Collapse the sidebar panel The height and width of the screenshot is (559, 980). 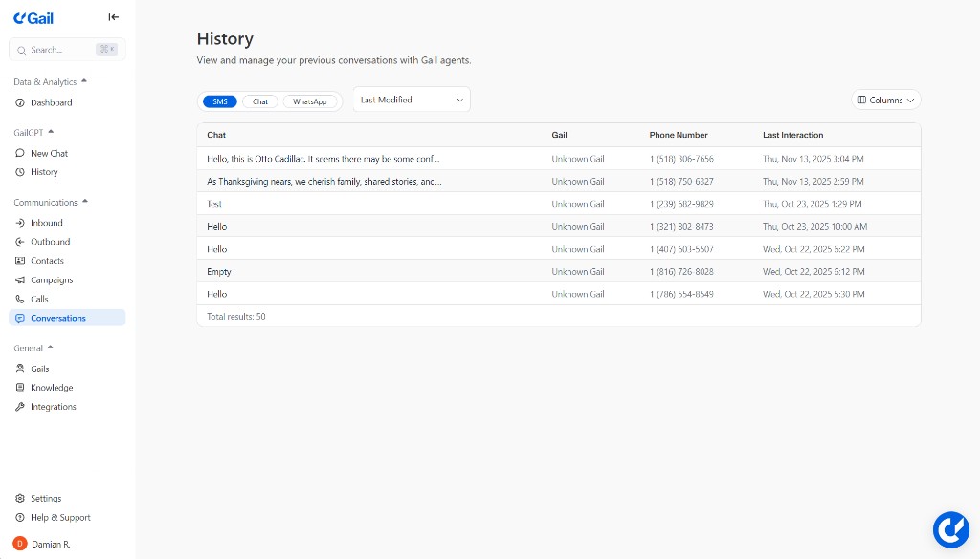coord(113,16)
